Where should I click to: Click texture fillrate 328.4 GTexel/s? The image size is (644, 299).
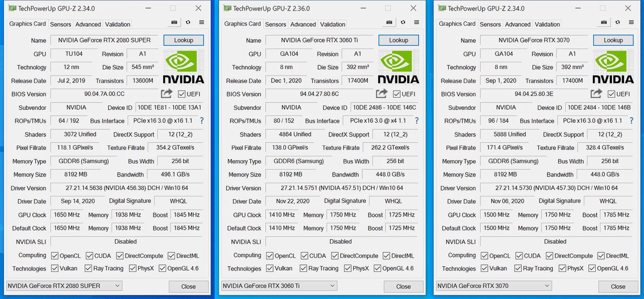[605, 147]
